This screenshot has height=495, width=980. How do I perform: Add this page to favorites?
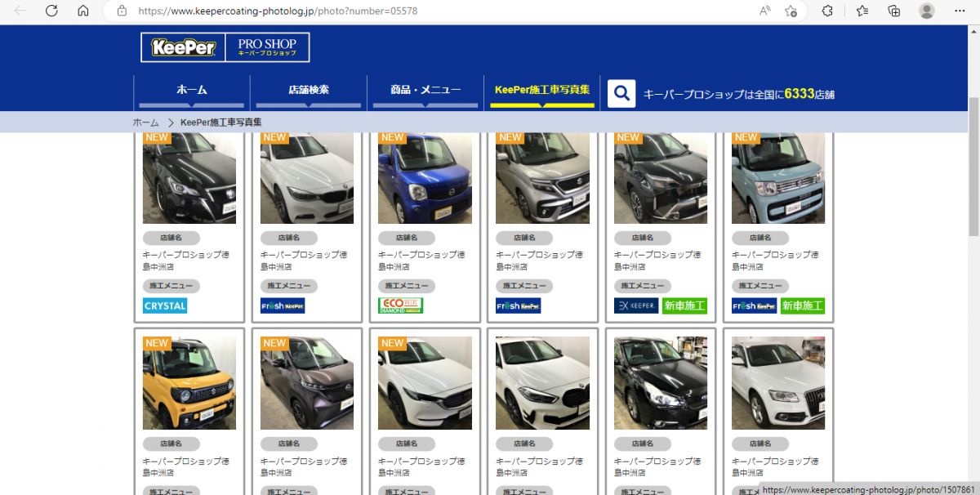pos(791,11)
